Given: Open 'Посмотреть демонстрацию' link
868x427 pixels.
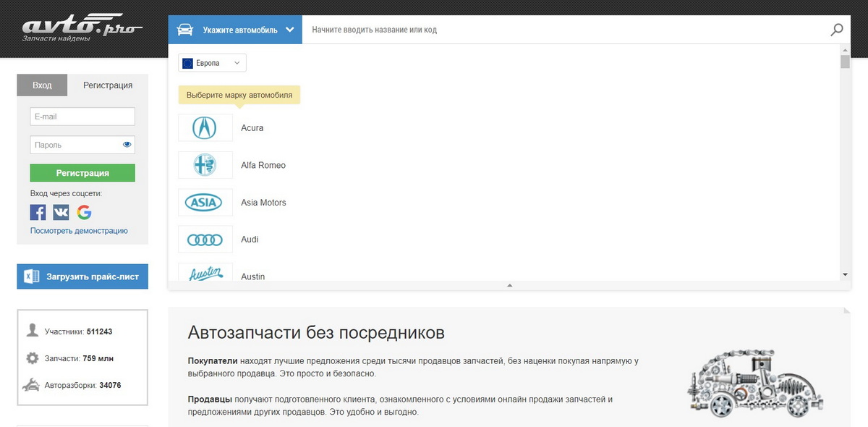Looking at the screenshot, I should 79,231.
